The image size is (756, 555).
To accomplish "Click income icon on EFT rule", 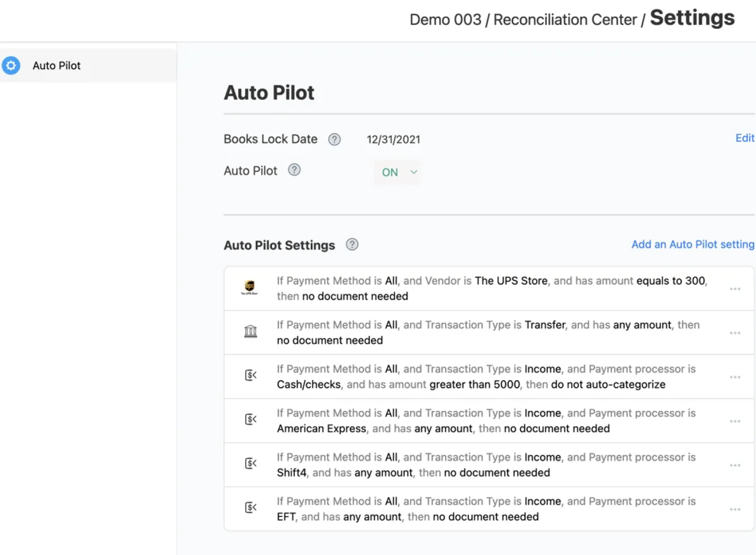I will [x=251, y=508].
